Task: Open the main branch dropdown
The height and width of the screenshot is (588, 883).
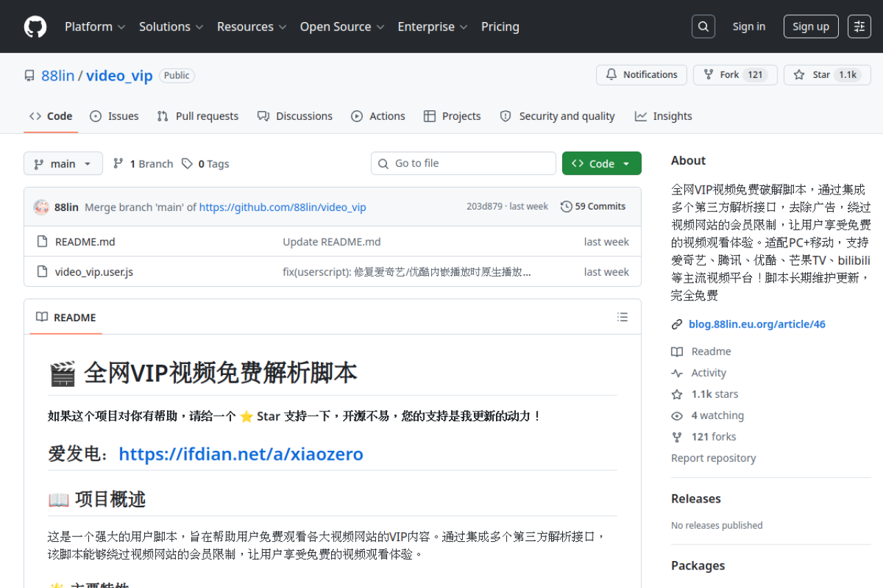Action: tap(63, 163)
